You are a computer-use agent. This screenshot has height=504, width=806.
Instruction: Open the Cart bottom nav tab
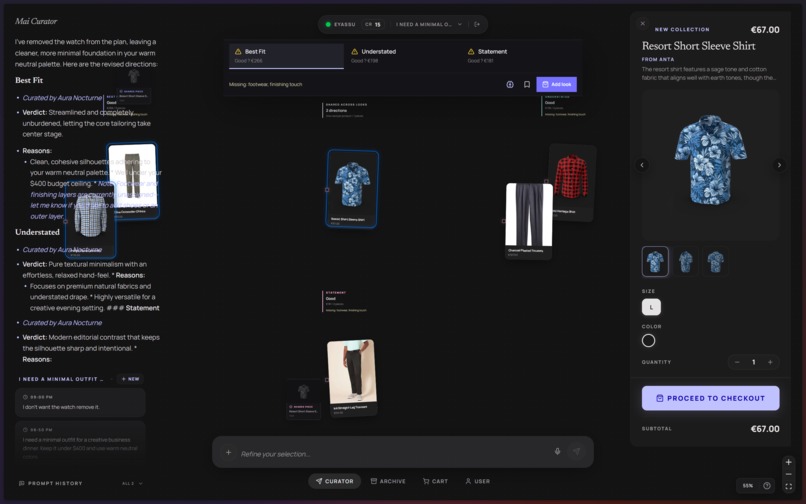point(435,481)
